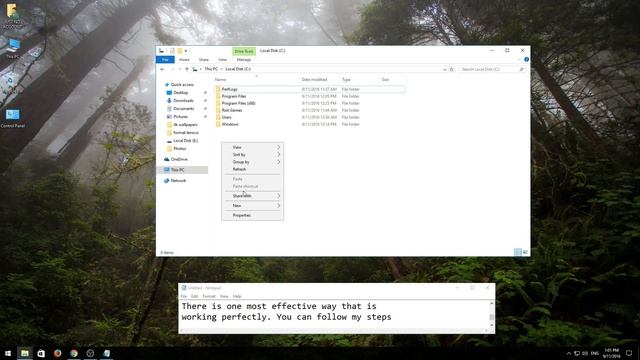Open Notepad's Edit menu
This screenshot has width=640, height=360.
(x=194, y=296)
